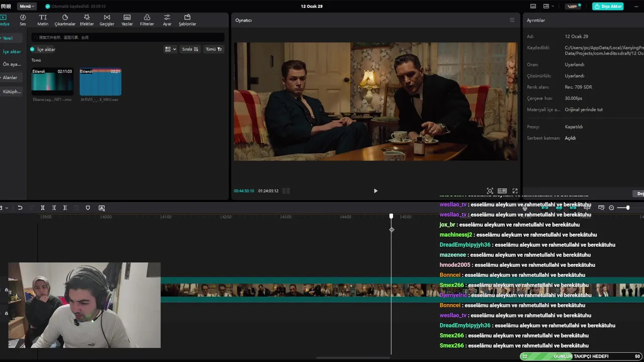Screen dimensions: 644x362
Task: Click the project name 12 Ocak 29
Action: [311, 7]
